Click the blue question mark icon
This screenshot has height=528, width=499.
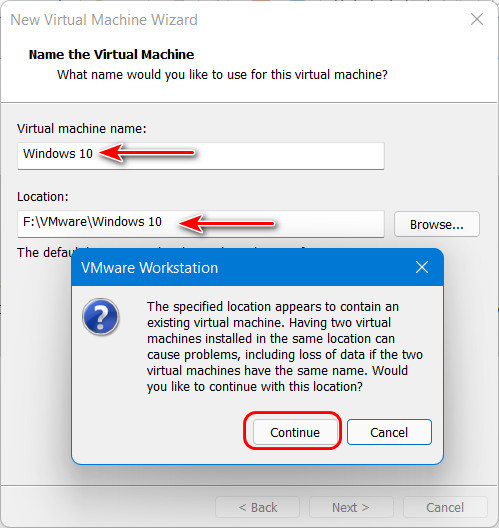100,317
